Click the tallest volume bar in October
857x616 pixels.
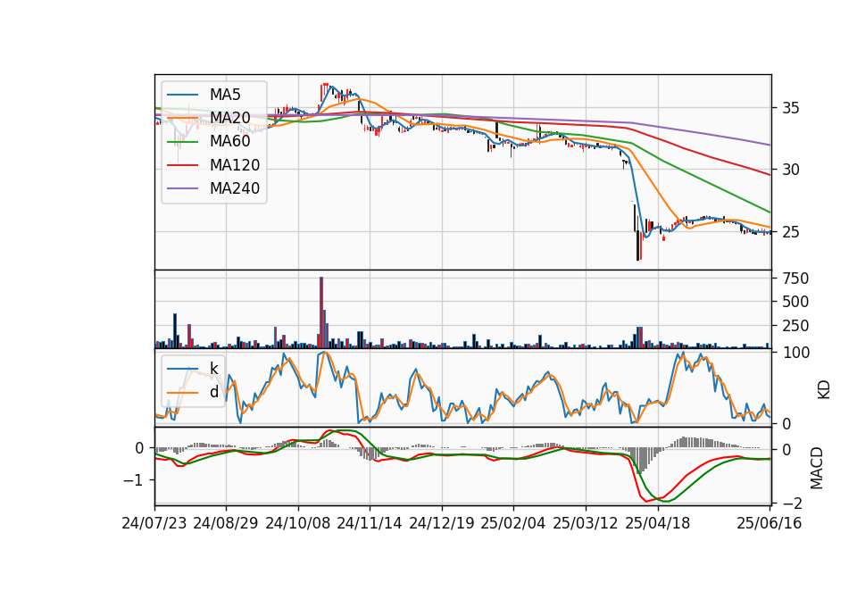321,312
